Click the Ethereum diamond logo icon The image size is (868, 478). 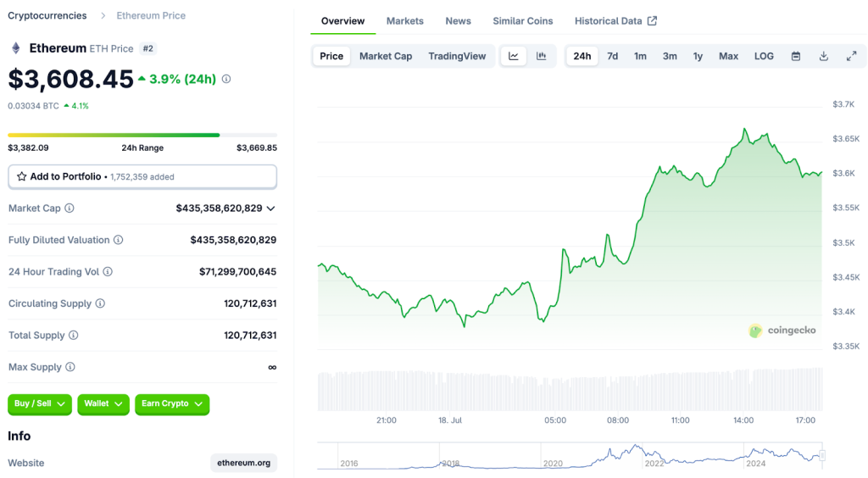(16, 48)
